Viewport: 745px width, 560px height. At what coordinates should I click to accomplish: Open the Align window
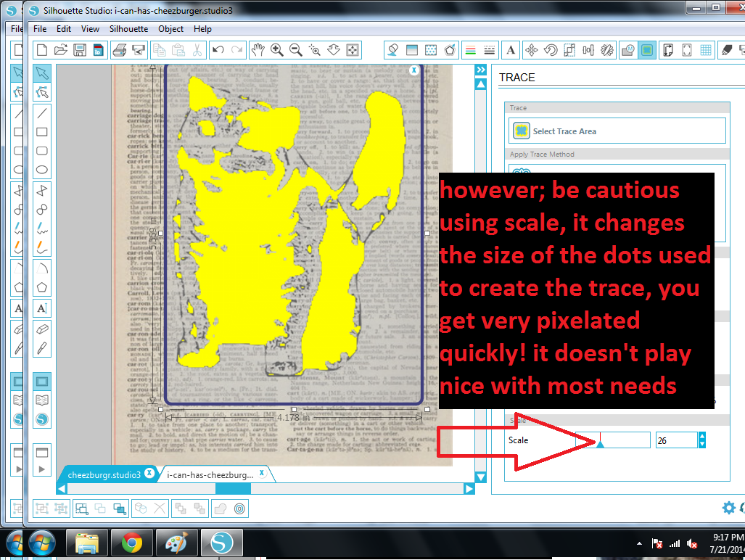[x=588, y=50]
